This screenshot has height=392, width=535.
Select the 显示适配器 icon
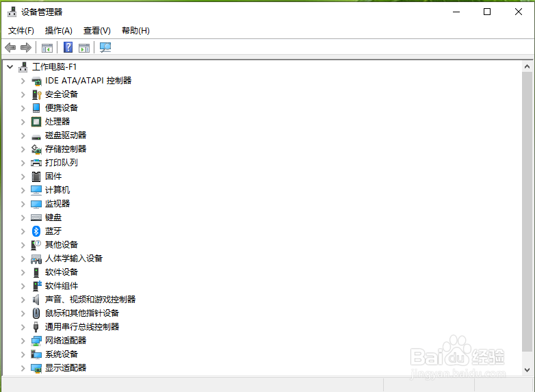(x=36, y=368)
